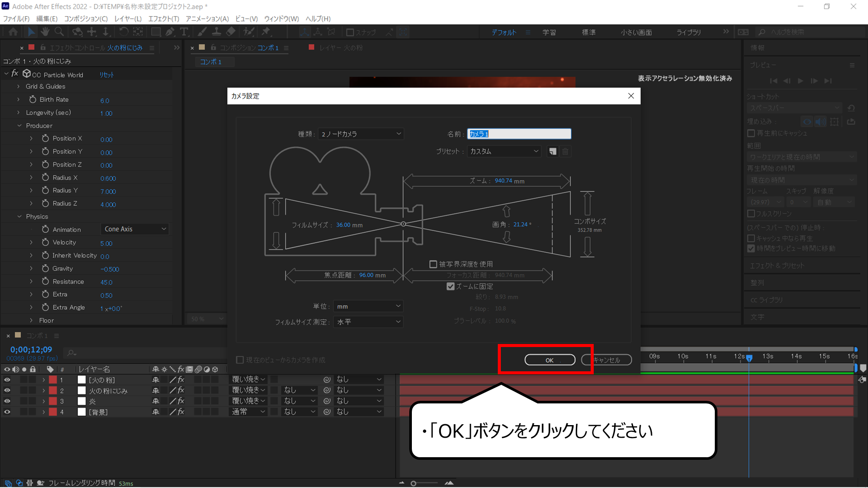
Task: Open the 編集(E) menu
Action: click(47, 19)
